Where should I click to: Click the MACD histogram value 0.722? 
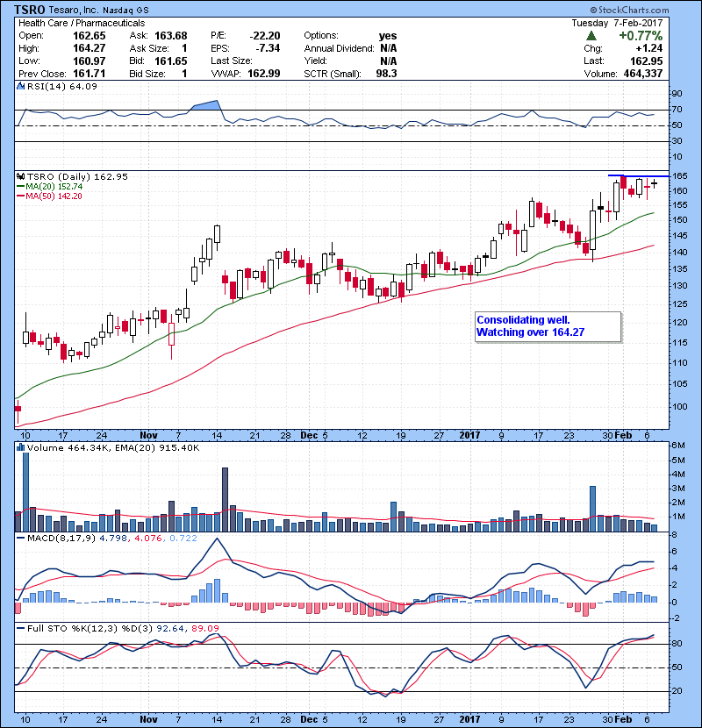point(183,539)
